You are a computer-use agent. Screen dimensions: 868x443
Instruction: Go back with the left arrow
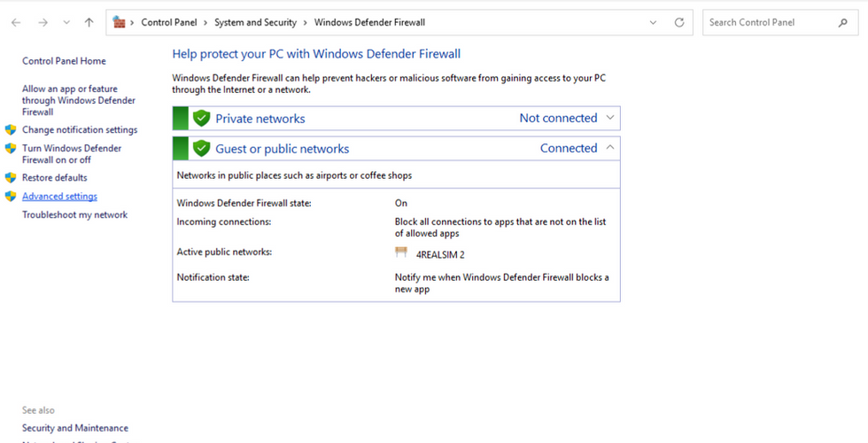[x=16, y=23]
